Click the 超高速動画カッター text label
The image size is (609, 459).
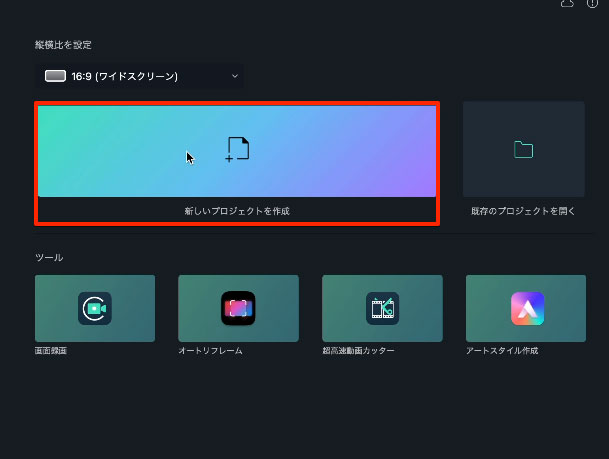[358, 351]
